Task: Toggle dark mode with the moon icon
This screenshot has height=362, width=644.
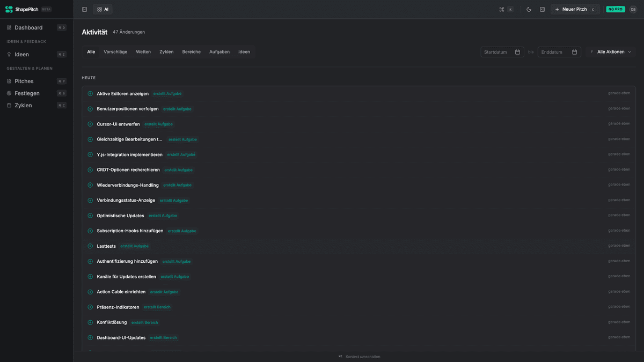Action: (528, 9)
